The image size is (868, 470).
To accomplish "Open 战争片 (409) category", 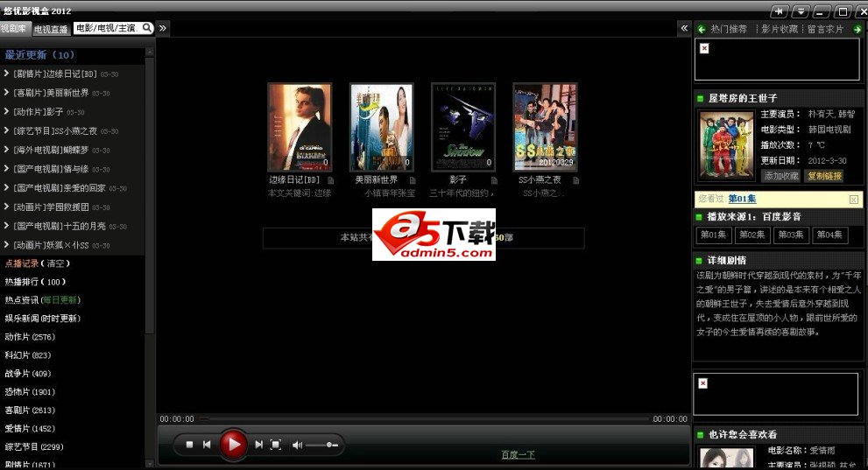I will click(x=28, y=373).
